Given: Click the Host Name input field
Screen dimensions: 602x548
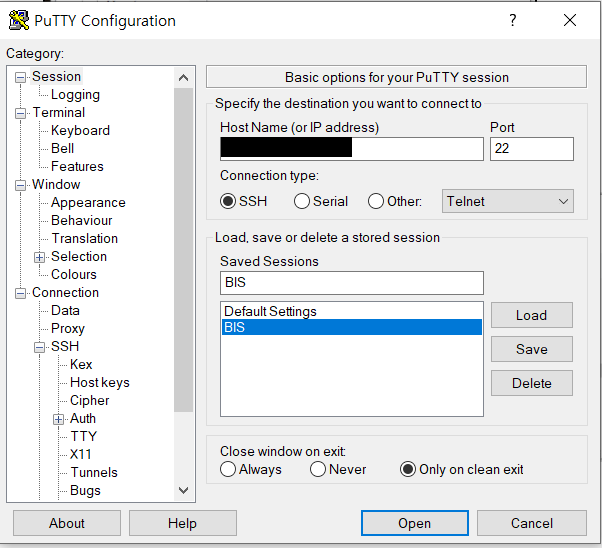Looking at the screenshot, I should (x=352, y=149).
